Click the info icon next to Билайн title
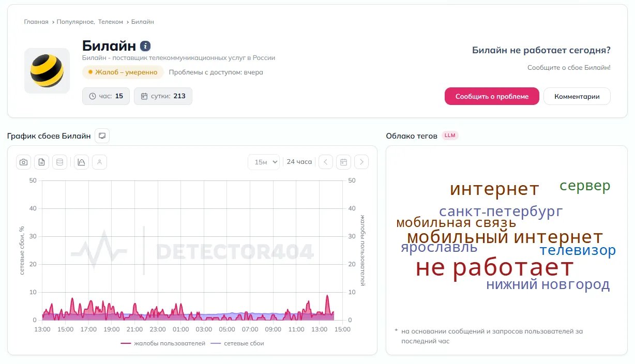Screen dimensions: 635x364 [x=145, y=46]
